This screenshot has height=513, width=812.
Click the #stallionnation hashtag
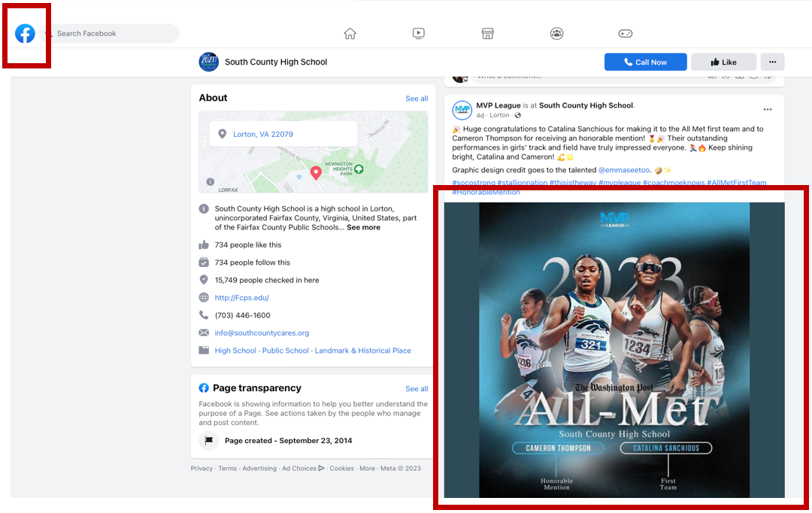point(522,183)
